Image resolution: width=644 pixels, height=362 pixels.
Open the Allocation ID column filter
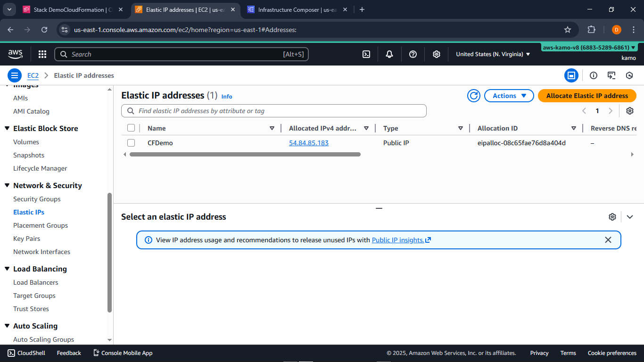[x=574, y=128]
